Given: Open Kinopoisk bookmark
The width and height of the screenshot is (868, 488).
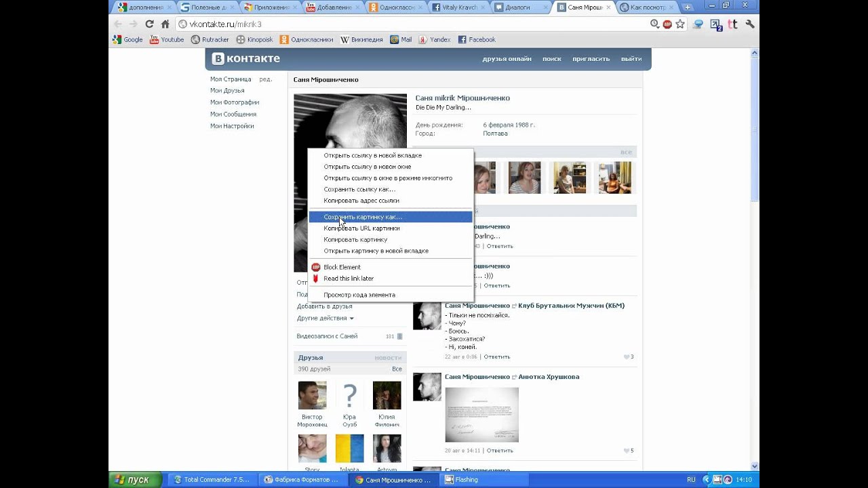Looking at the screenshot, I should tap(255, 39).
